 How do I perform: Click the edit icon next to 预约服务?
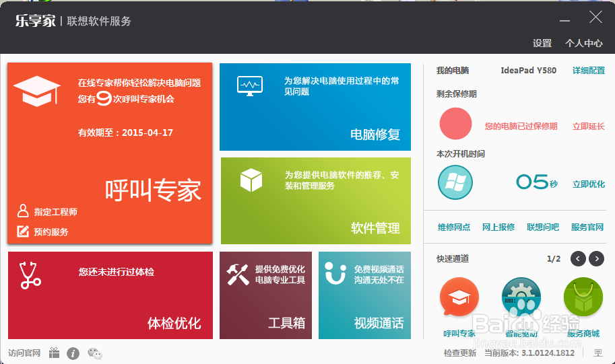pos(23,231)
